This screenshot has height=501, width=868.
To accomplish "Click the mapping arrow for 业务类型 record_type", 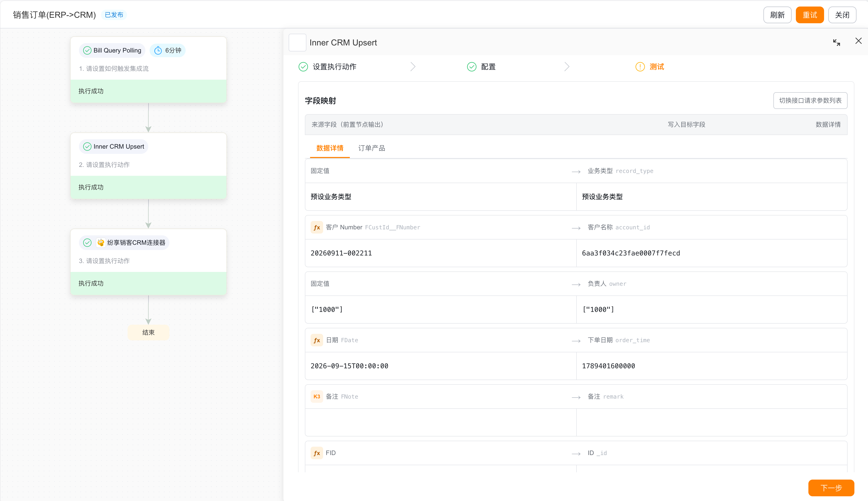I will coord(576,171).
